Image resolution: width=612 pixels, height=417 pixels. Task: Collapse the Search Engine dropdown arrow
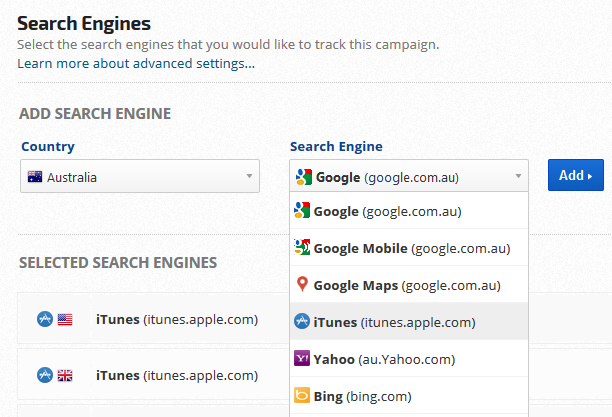tap(518, 177)
